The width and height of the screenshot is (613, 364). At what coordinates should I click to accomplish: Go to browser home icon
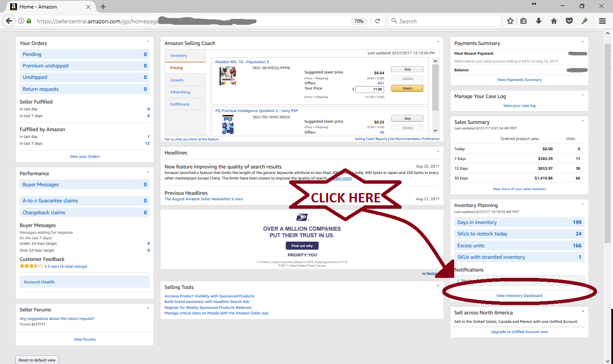coord(554,21)
